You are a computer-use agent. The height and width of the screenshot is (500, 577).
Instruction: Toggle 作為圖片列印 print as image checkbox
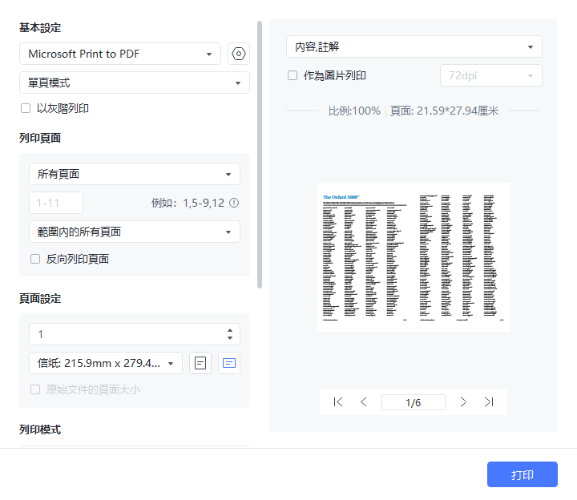coord(293,75)
